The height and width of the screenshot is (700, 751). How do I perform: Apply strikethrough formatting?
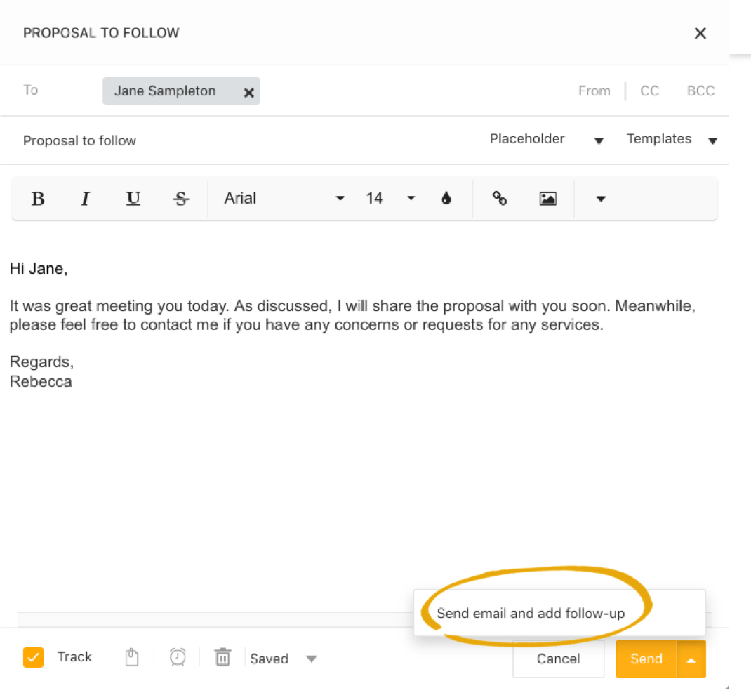(181, 199)
